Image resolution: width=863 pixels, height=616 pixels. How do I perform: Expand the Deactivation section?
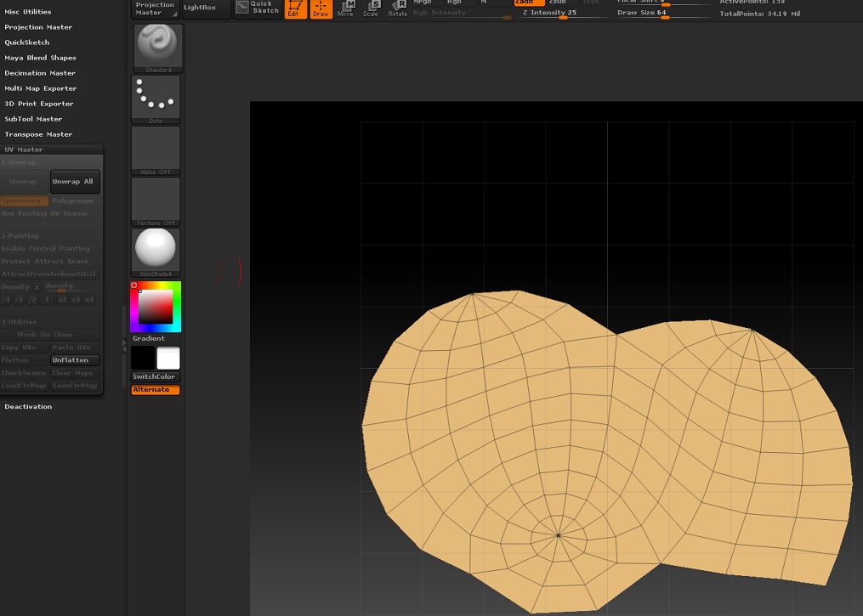pyautogui.click(x=28, y=407)
